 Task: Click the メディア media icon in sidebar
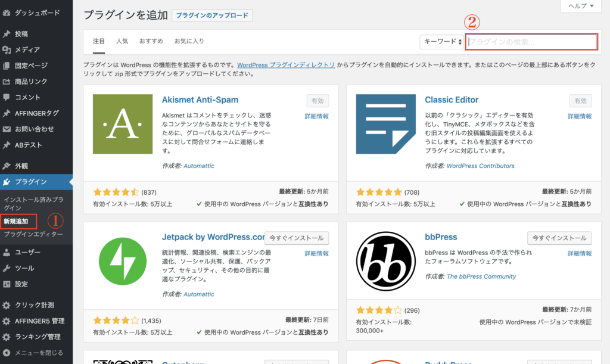point(7,50)
